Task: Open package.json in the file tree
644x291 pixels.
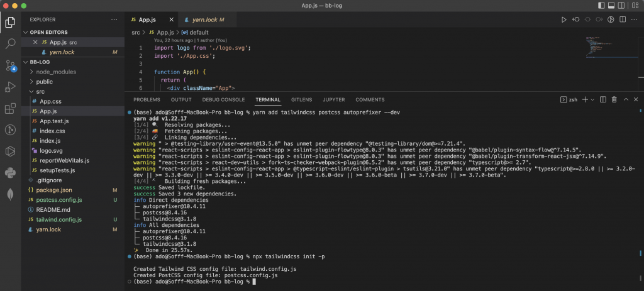Action: coord(73,190)
